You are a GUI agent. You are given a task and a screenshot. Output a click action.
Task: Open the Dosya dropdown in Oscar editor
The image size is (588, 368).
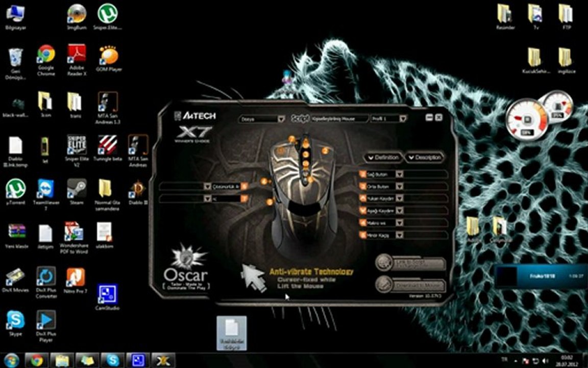tap(262, 119)
